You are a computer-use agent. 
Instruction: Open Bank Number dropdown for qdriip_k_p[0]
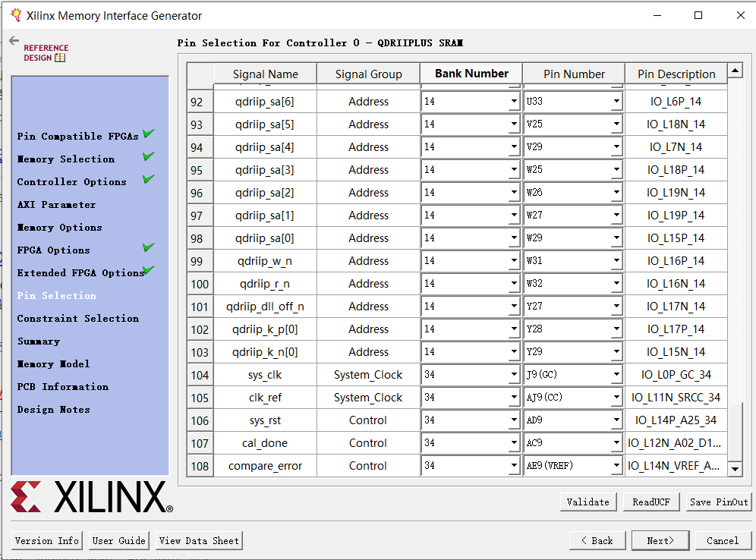514,329
